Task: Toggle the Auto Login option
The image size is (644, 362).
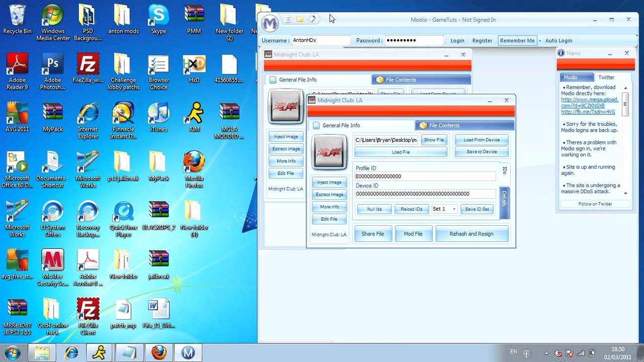Action: point(558,41)
